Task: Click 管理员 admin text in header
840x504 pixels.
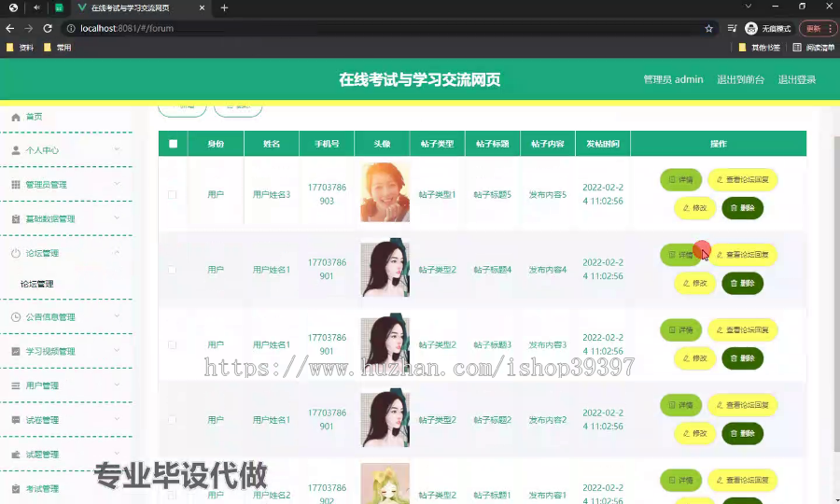Action: pos(673,80)
